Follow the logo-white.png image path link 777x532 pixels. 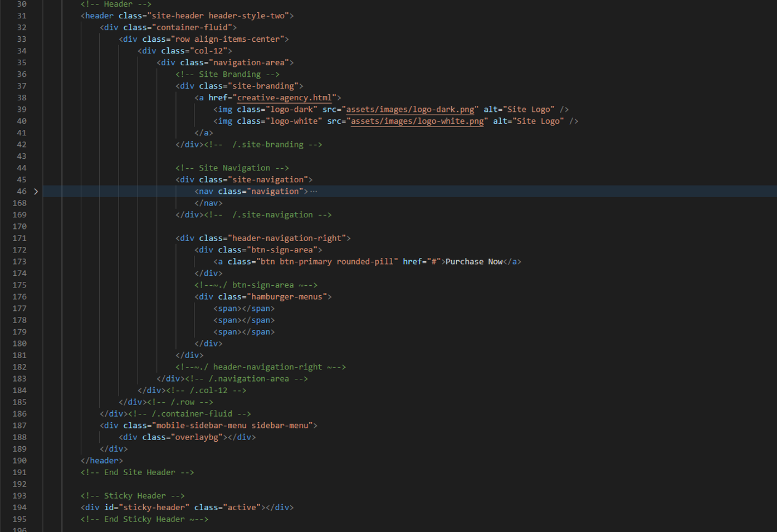[417, 121]
